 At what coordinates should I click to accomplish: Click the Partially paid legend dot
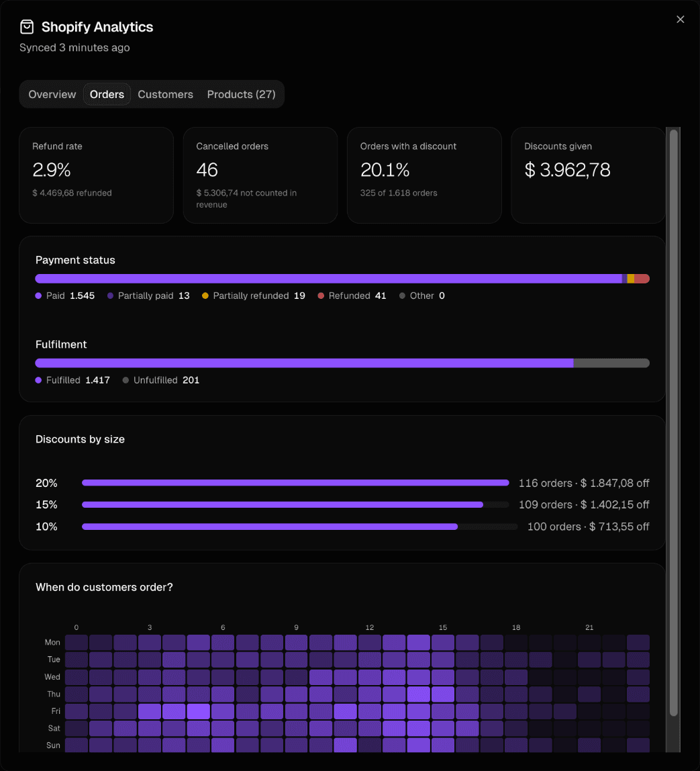pyautogui.click(x=111, y=296)
